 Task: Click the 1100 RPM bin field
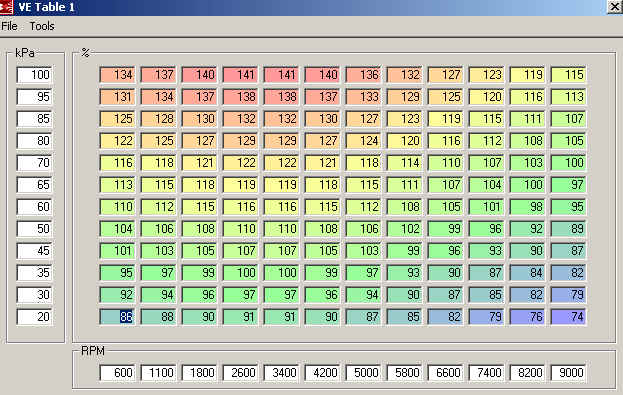click(158, 373)
